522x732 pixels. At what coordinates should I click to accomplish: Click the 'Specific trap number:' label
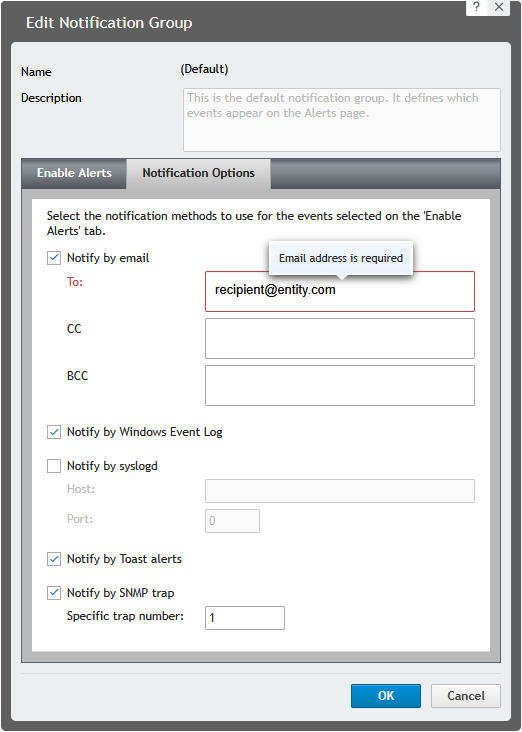[x=125, y=616]
